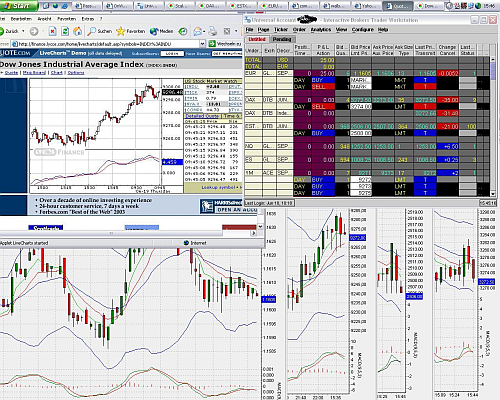This screenshot has width=500, height=400.
Task: Click the Detailed Quote link in LiveCharts
Action: point(202,116)
